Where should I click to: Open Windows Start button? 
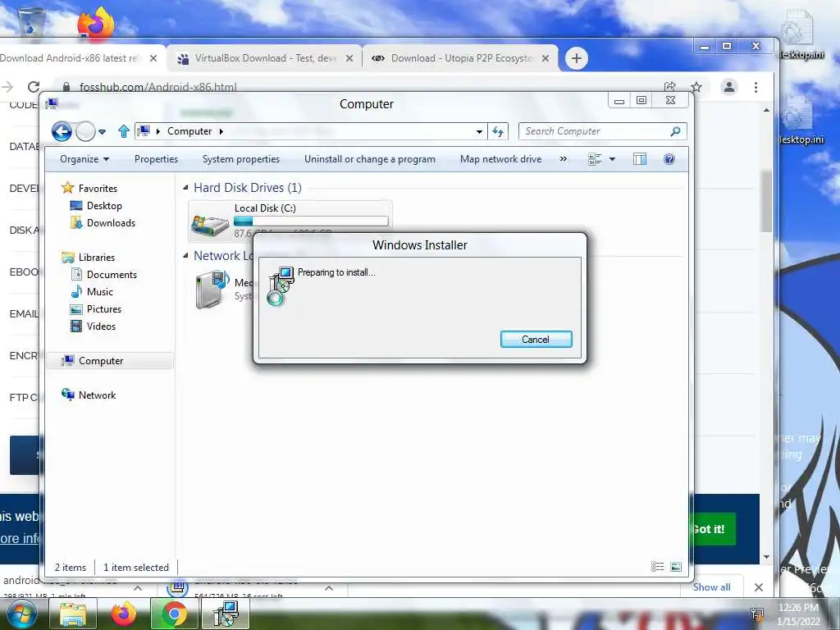pyautogui.click(x=21, y=614)
